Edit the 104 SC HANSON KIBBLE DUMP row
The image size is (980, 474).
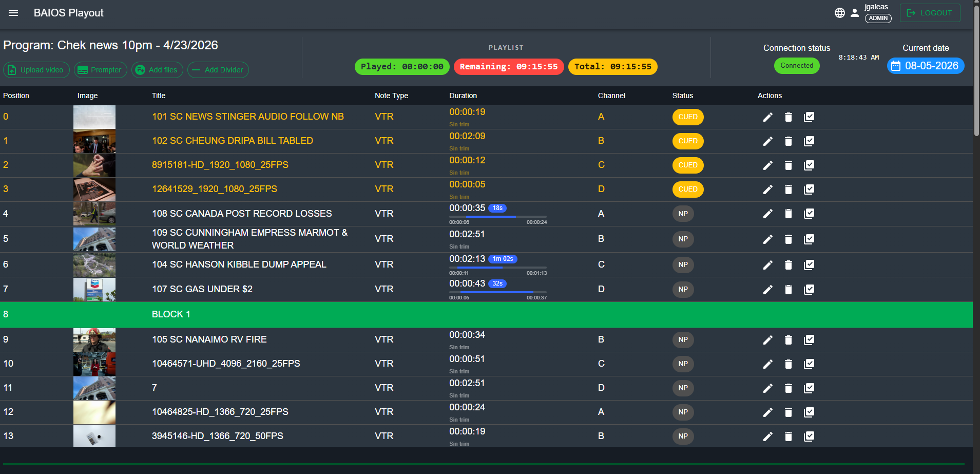[x=767, y=265]
